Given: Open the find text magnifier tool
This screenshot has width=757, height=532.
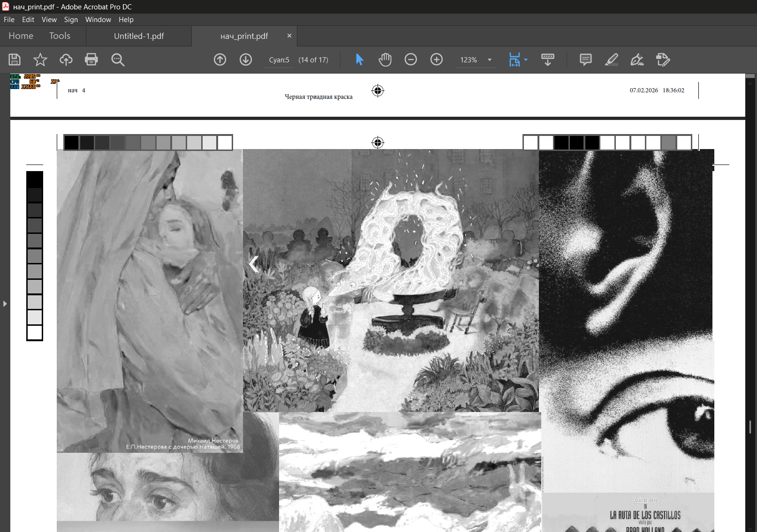Looking at the screenshot, I should [118, 60].
